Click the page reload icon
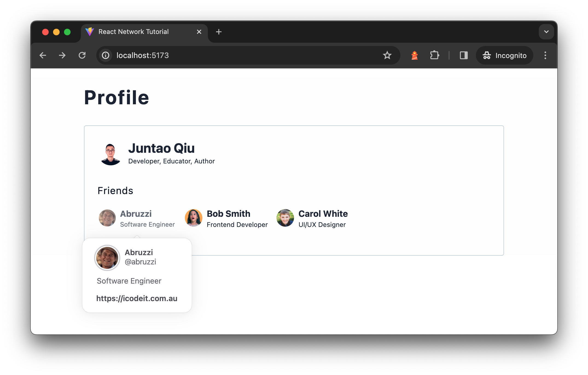This screenshot has height=375, width=588. (82, 55)
